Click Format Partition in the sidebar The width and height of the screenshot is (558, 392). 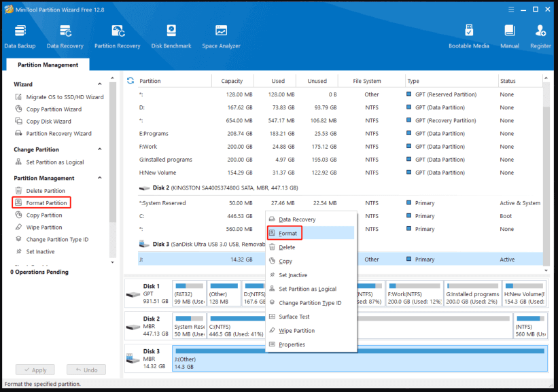click(x=46, y=203)
